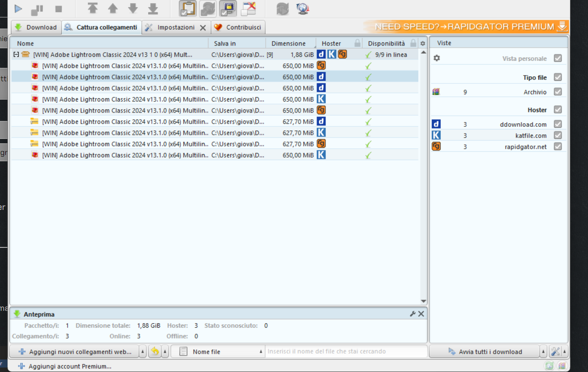The width and height of the screenshot is (588, 372).
Task: Uncheck the Archivio filter checkbox
Action: [x=558, y=92]
